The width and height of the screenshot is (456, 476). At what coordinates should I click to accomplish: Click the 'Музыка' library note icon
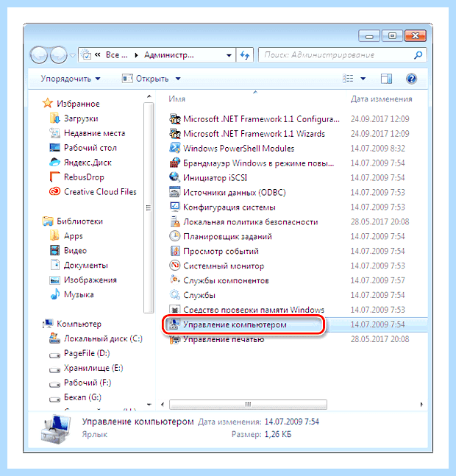54,294
